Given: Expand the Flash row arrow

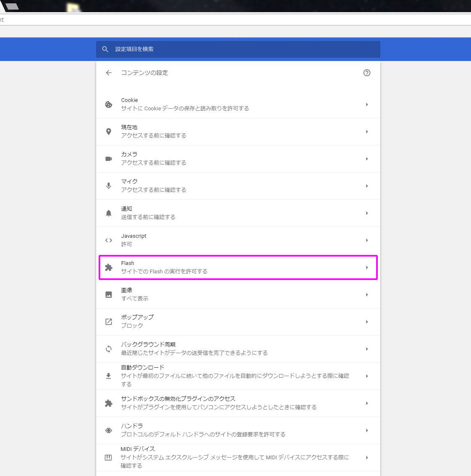Looking at the screenshot, I should pos(367,267).
